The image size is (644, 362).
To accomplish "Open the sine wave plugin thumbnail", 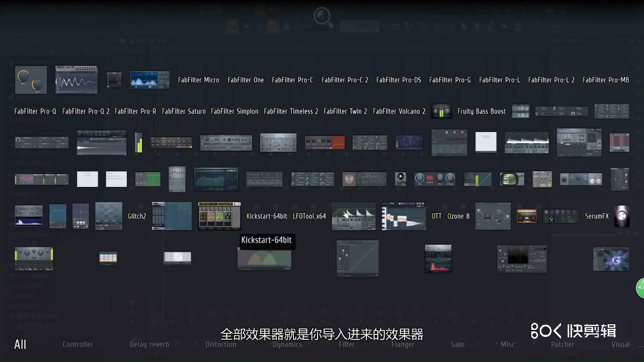I will pyautogui.click(x=449, y=143).
